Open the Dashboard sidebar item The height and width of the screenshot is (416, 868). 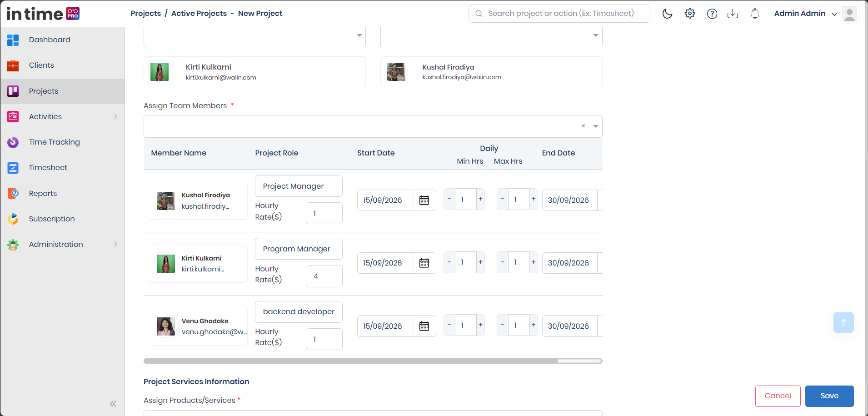pyautogui.click(x=63, y=40)
